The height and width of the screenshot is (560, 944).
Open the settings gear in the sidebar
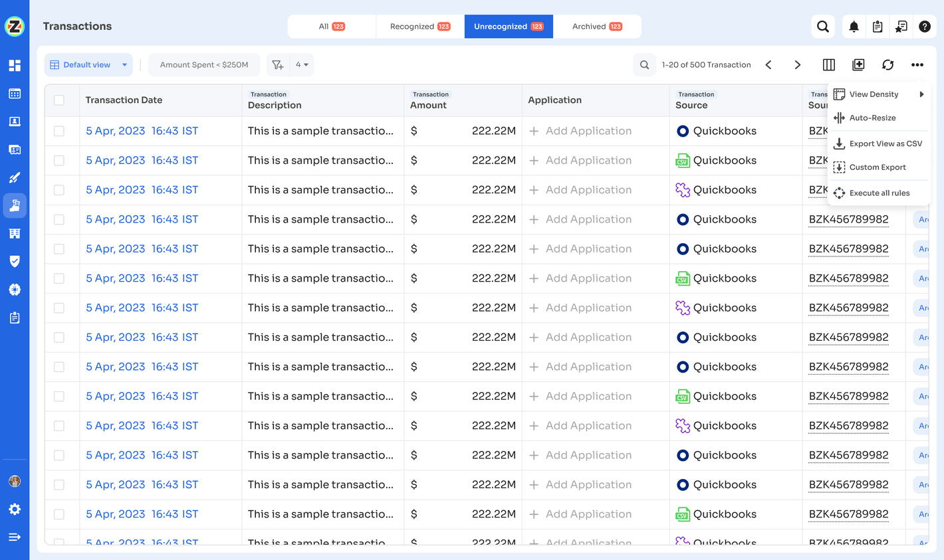(15, 509)
